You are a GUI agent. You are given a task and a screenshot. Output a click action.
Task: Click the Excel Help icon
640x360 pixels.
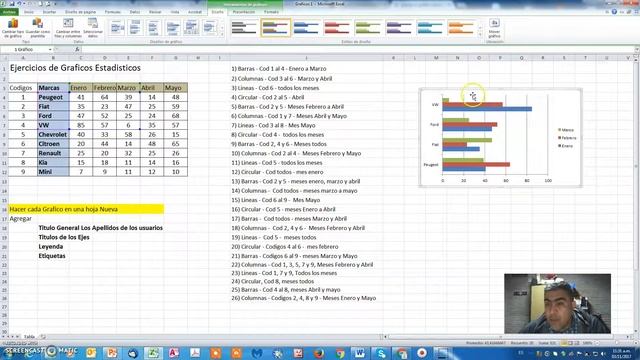click(614, 12)
